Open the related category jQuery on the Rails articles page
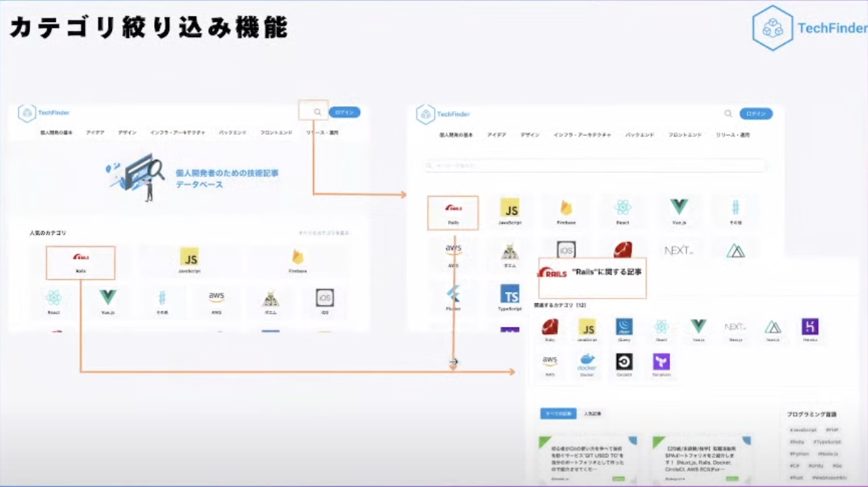Image resolution: width=868 pixels, height=487 pixels. (x=624, y=330)
